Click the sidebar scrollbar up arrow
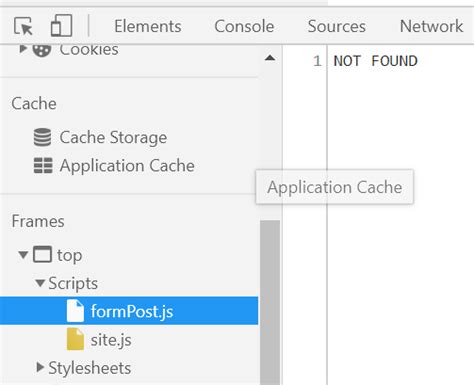The height and width of the screenshot is (385, 474). pos(270,58)
